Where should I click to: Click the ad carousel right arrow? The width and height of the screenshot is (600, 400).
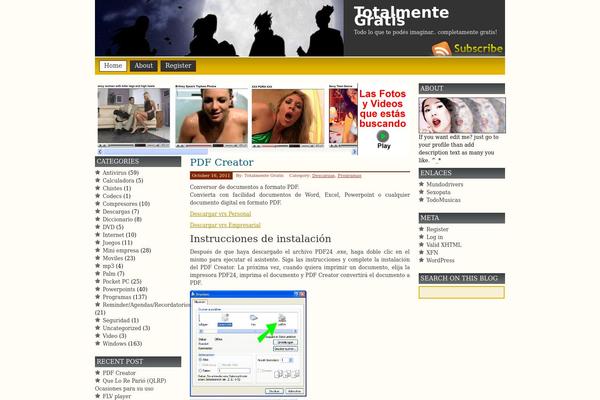point(354,152)
